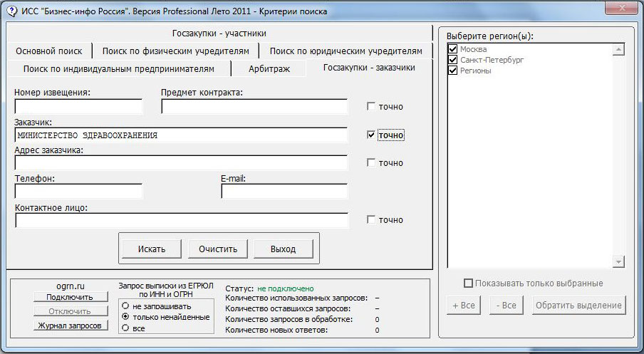
Task: Toggle the Санкт-Петербург region checkbox
Action: [452, 60]
